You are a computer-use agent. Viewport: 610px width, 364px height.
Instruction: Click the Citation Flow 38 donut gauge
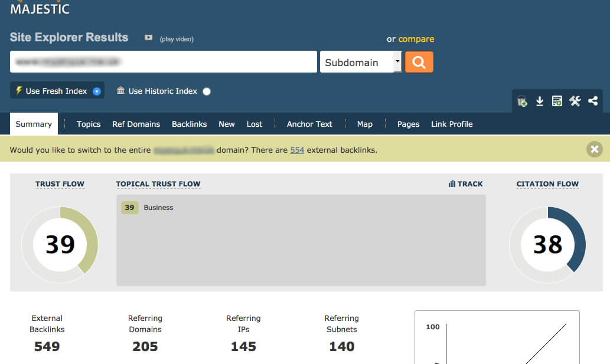tap(547, 244)
